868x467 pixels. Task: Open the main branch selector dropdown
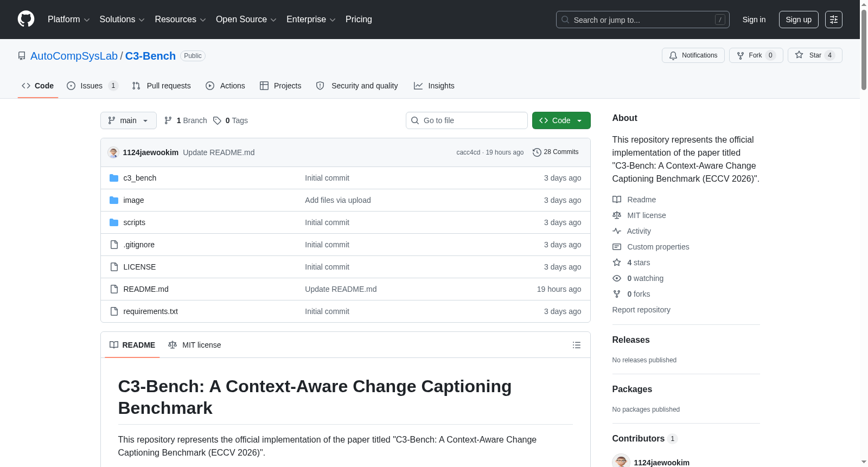tap(129, 120)
